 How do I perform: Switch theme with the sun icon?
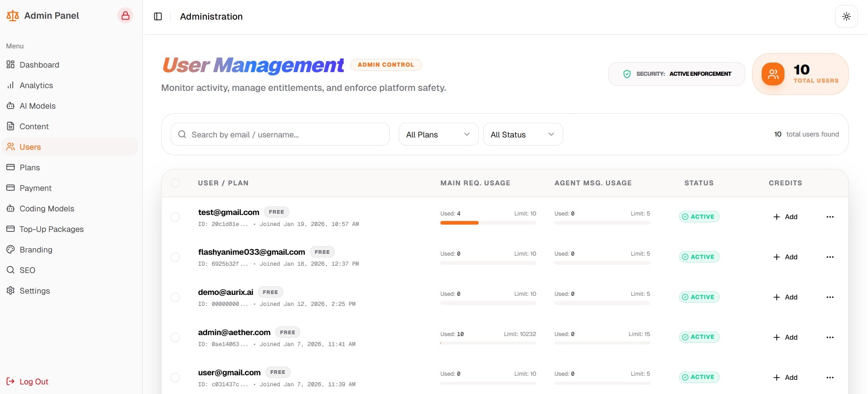point(846,16)
